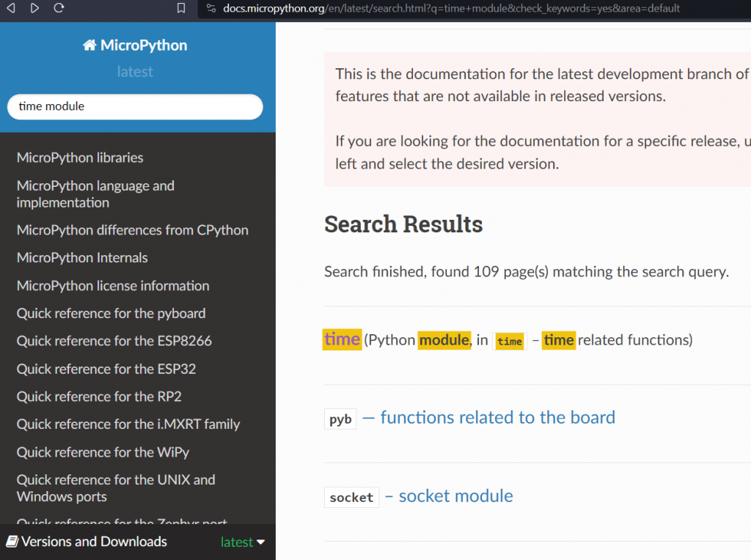Focus the 'time module' search box
The height and width of the screenshot is (560, 751).
point(135,106)
